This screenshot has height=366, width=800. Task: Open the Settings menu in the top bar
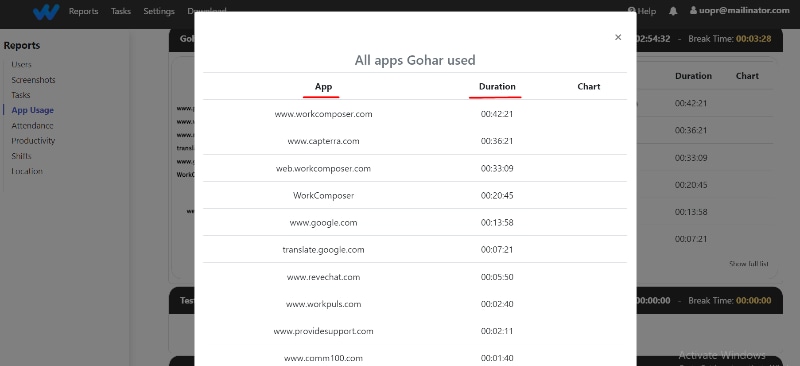pos(159,11)
